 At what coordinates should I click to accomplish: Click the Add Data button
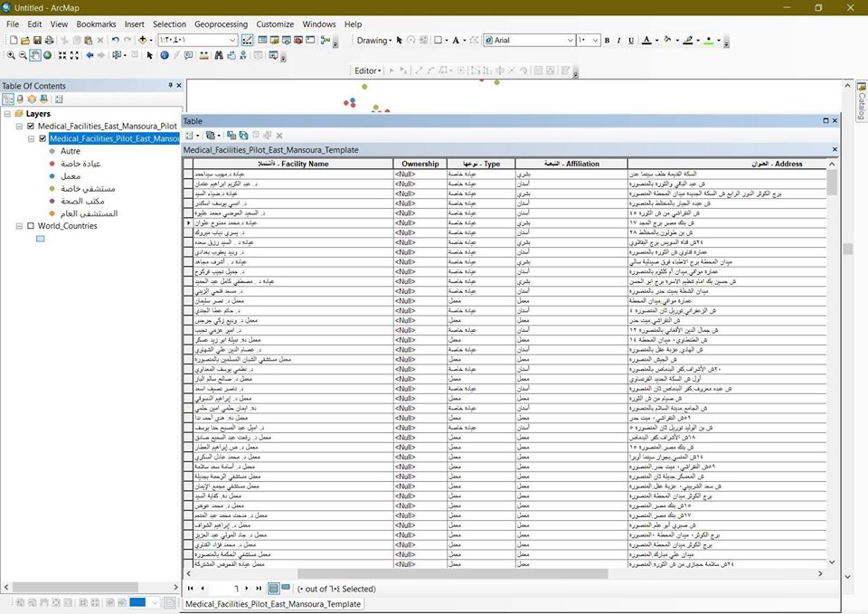142,40
